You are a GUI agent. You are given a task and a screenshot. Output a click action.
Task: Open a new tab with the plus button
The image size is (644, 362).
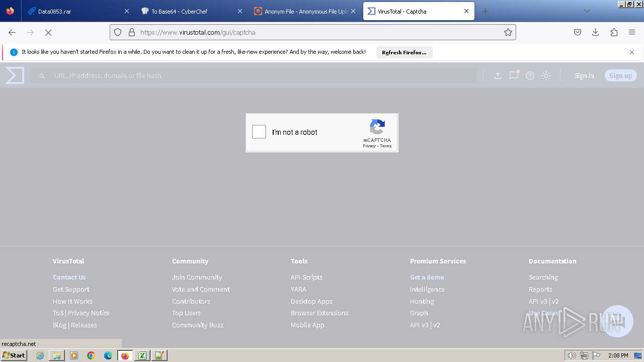[x=485, y=11]
